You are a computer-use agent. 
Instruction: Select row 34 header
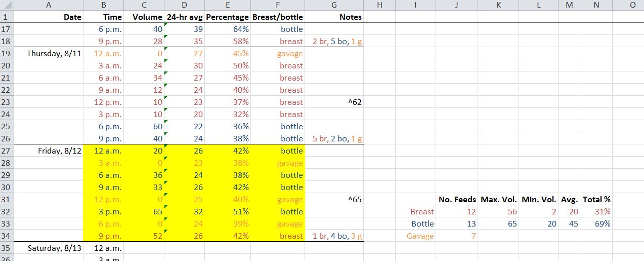point(7,236)
